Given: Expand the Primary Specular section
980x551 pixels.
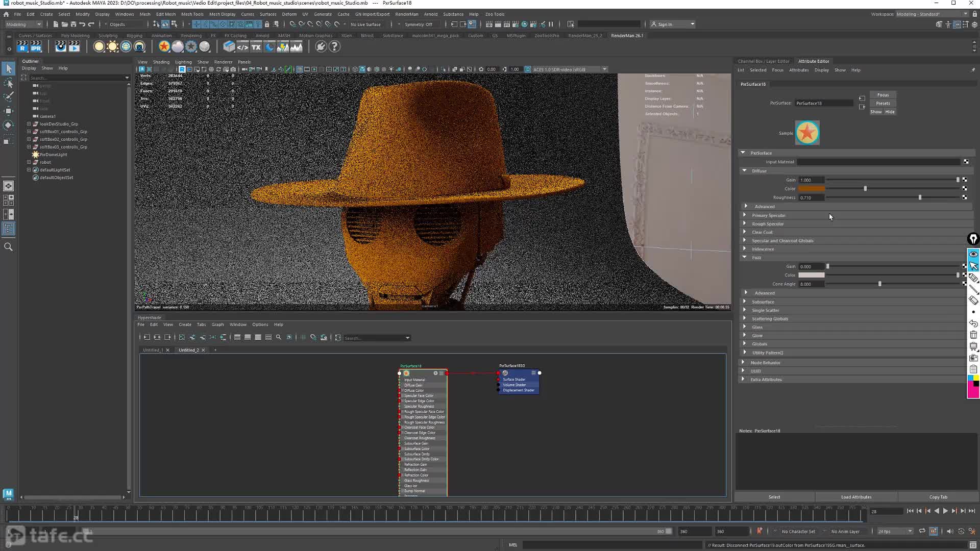Looking at the screenshot, I should click(745, 215).
